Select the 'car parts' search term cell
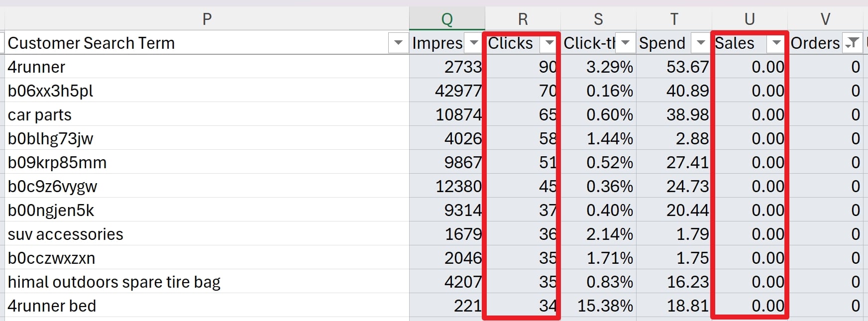Screen dimensions: 868x321 point(207,114)
